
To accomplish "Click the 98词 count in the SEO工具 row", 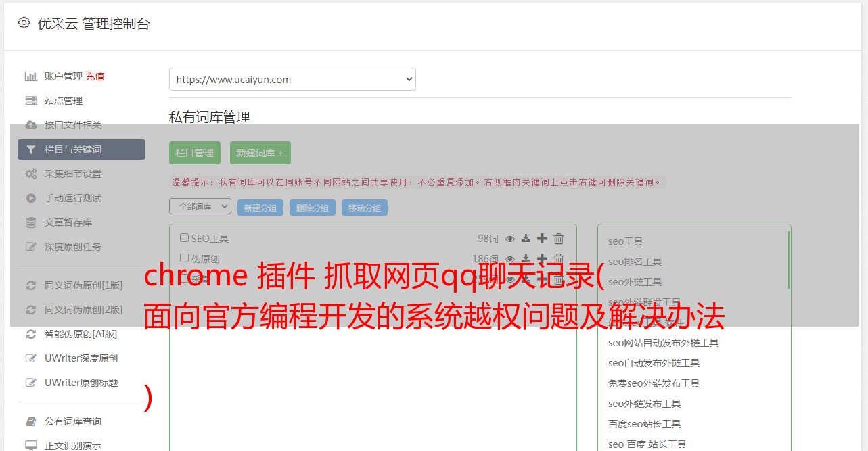I will click(x=488, y=239).
